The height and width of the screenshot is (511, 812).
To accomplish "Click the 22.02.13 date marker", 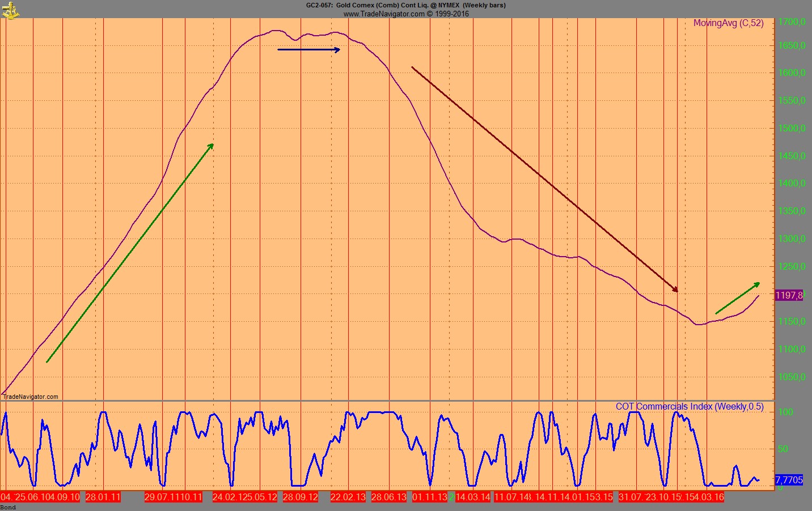I will pyautogui.click(x=348, y=497).
